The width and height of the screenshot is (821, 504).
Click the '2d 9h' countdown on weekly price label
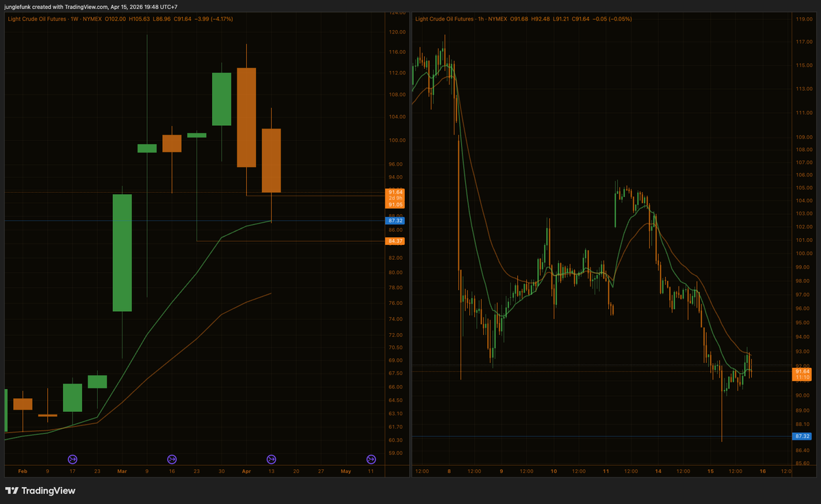tap(395, 198)
